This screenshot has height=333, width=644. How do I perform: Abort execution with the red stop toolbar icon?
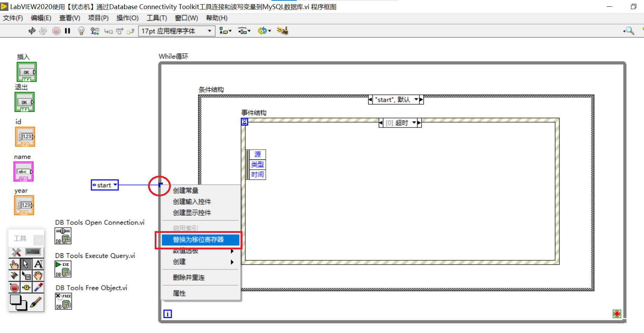tap(56, 31)
